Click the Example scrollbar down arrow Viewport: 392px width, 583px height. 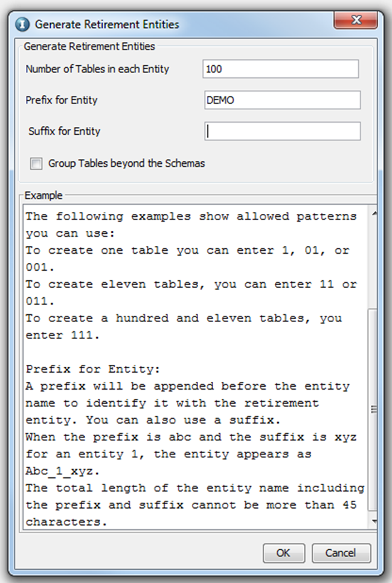point(374,520)
